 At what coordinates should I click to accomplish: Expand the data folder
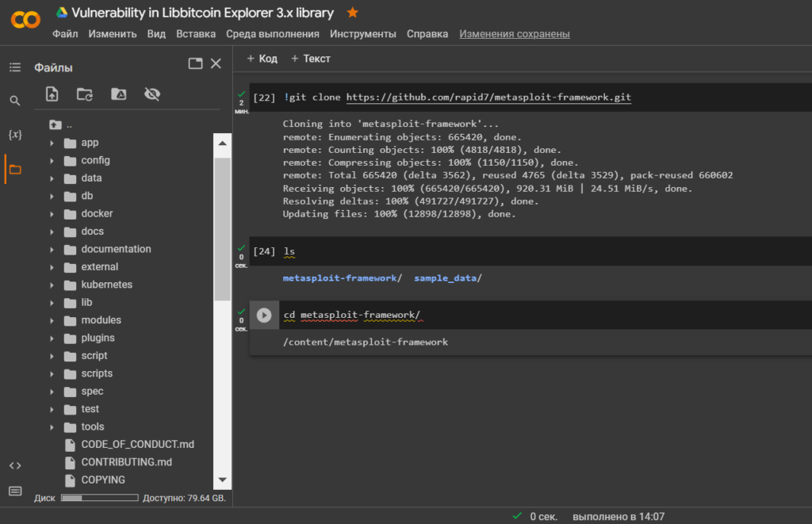[52, 178]
